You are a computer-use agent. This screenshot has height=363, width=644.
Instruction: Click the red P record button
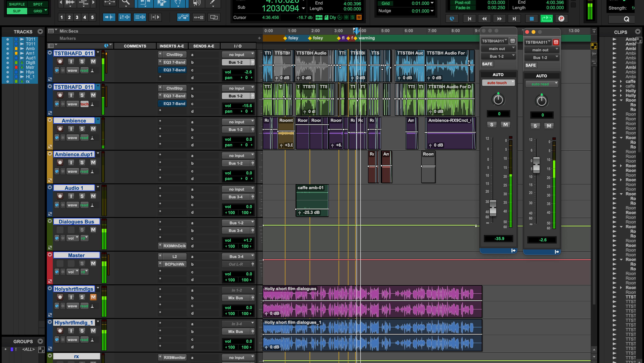coord(561,19)
